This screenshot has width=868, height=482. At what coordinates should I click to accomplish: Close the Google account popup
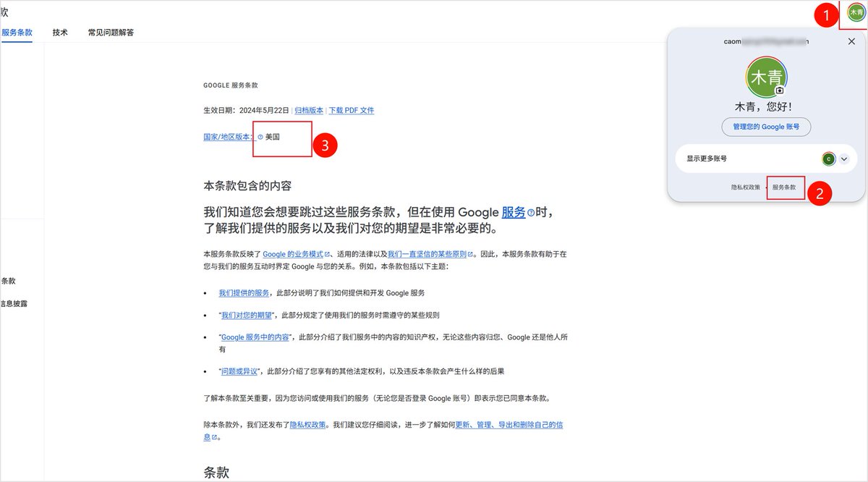coord(851,42)
